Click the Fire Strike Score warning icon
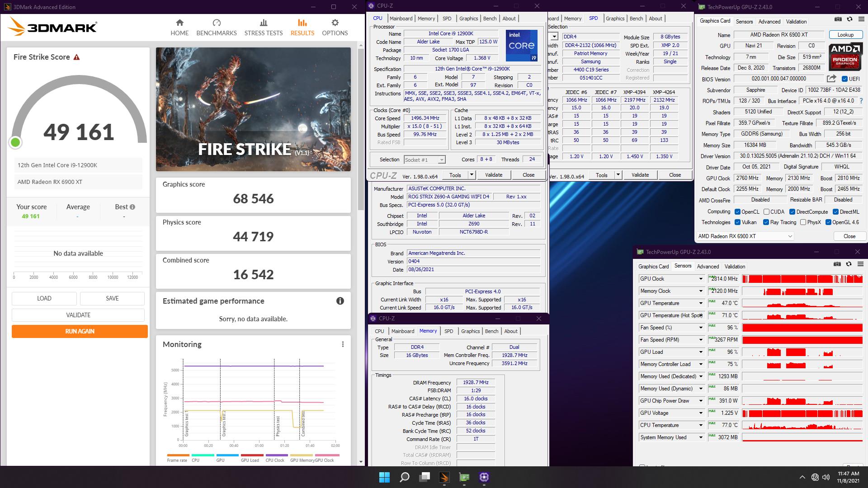Viewport: 868px width, 488px height. click(77, 57)
